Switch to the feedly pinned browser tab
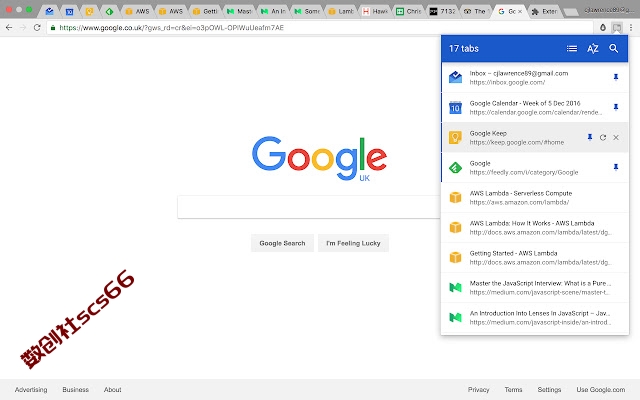Screen dimensions: 640x400 point(109,11)
